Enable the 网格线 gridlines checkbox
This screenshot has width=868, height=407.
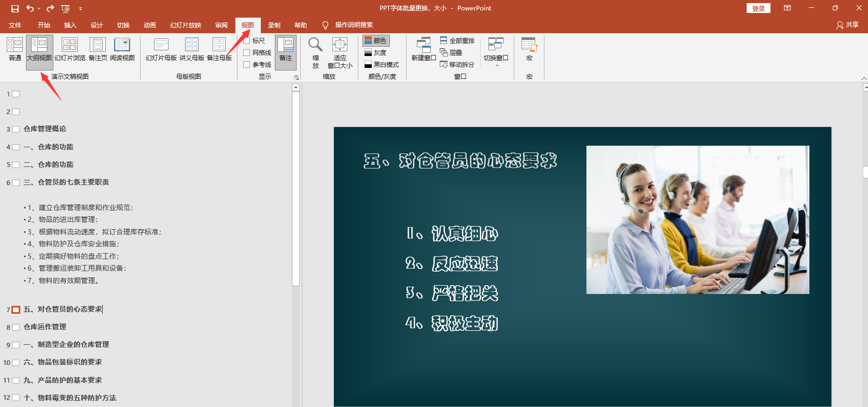247,52
